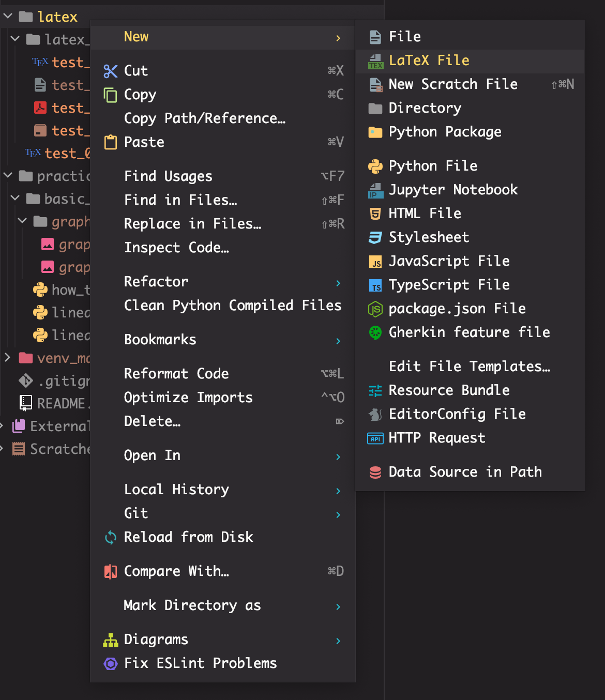
Task: Choose Copy Path/Reference… entry
Action: pos(223,118)
